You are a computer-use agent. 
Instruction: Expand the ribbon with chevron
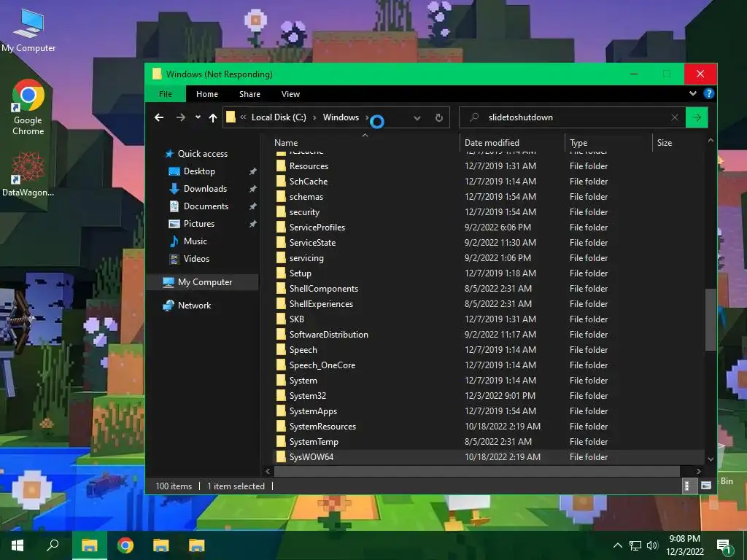[693, 94]
